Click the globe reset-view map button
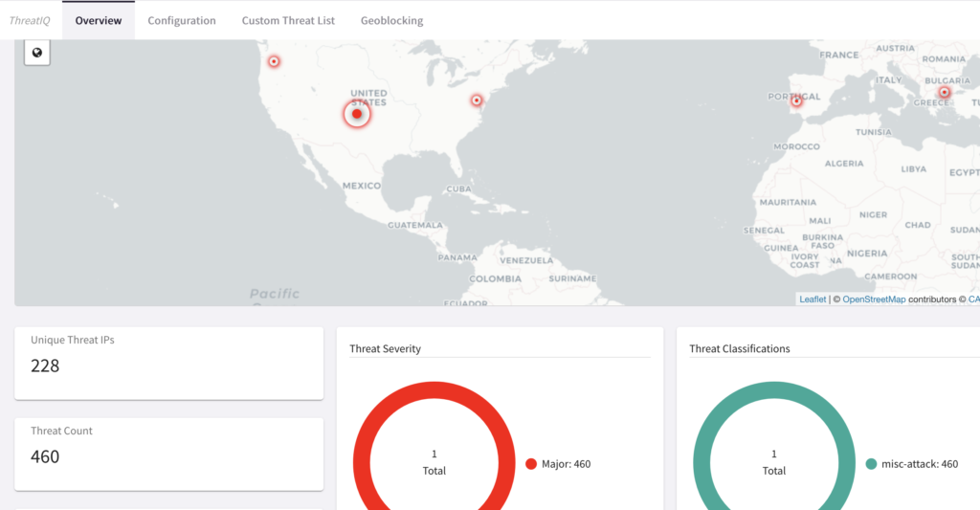Image resolution: width=980 pixels, height=510 pixels. point(37,53)
